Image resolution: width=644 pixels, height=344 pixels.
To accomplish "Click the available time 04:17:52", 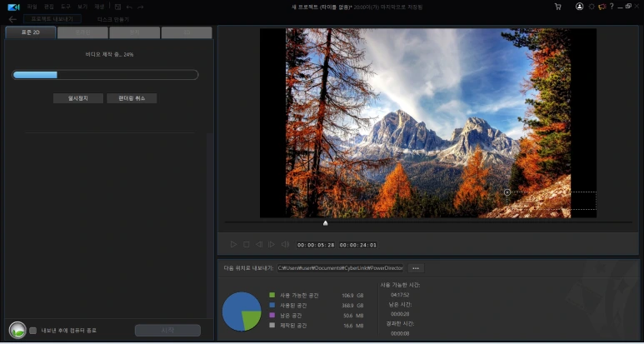I will coord(400,295).
